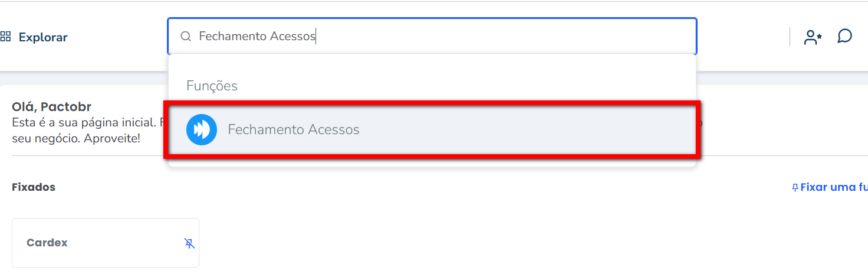Click the blue fast-forward Fechamento Acessos icon
This screenshot has width=868, height=280.
coord(202,129)
